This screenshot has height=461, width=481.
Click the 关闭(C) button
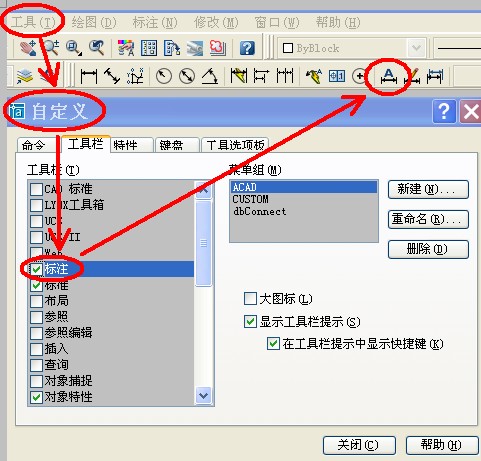tap(359, 445)
